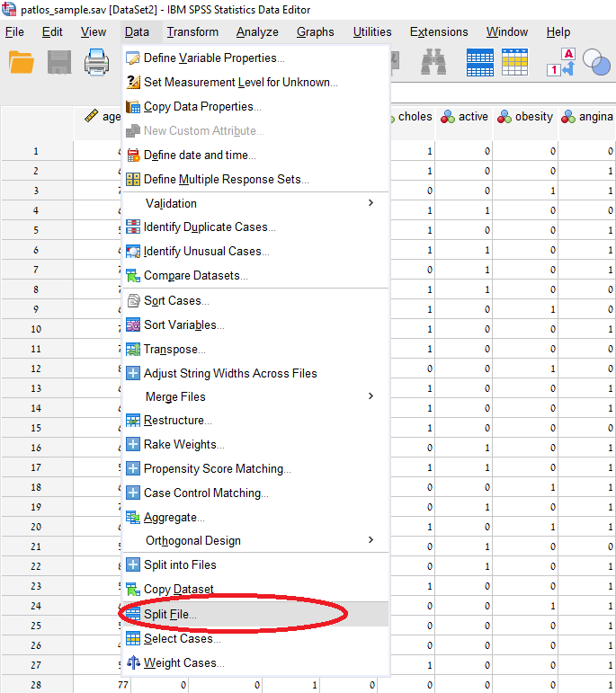Select row 12 header
The width and height of the screenshot is (616, 693).
tap(36, 369)
